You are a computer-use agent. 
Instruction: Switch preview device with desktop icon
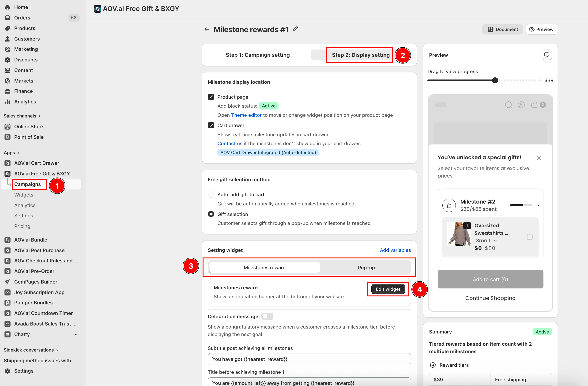tap(547, 55)
